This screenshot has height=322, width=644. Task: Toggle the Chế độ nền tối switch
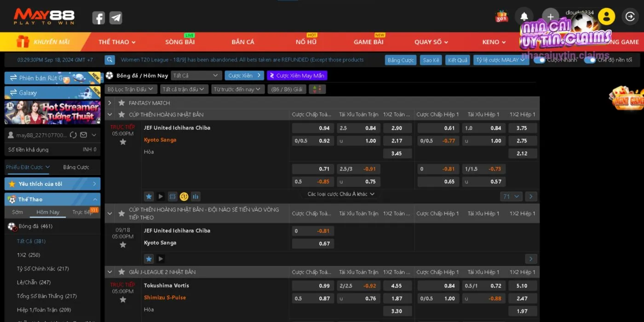[590, 60]
